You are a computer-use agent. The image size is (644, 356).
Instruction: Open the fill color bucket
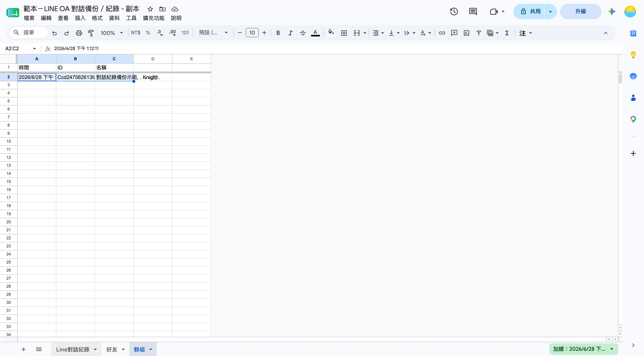coord(331,33)
